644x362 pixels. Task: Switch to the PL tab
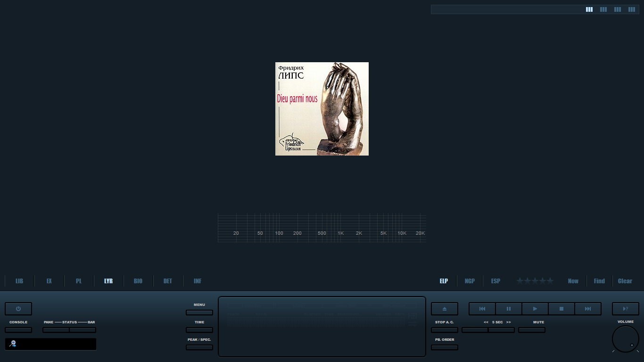79,281
